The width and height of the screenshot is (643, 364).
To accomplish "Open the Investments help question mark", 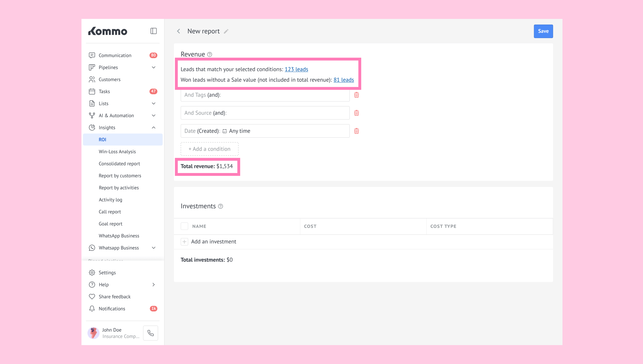I will point(220,206).
